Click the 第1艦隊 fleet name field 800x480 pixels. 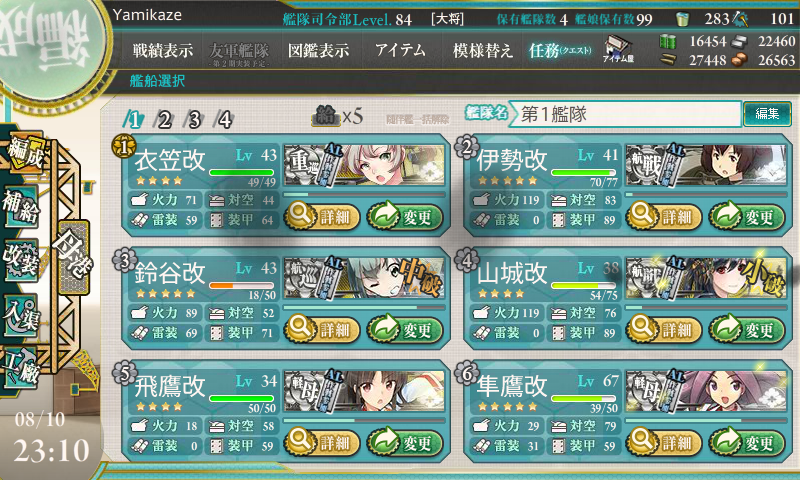tap(626, 114)
